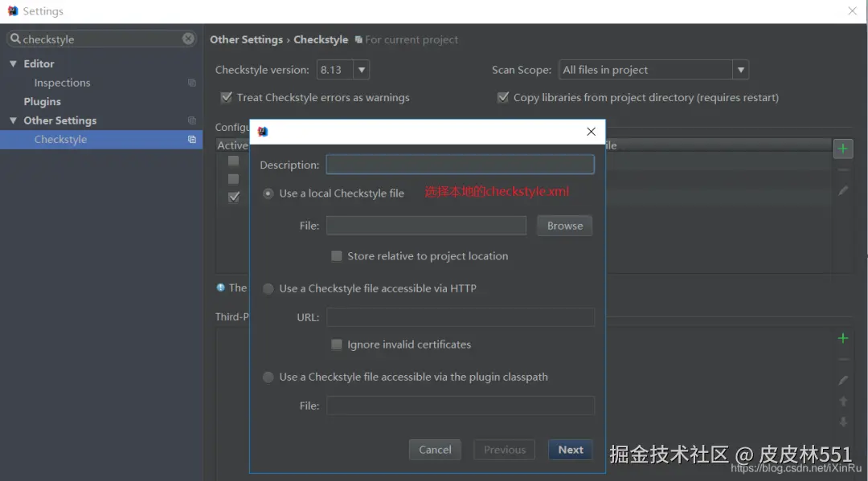Tick the second Active configuration checkbox
Viewport: 868px width, 481px height.
[x=234, y=179]
